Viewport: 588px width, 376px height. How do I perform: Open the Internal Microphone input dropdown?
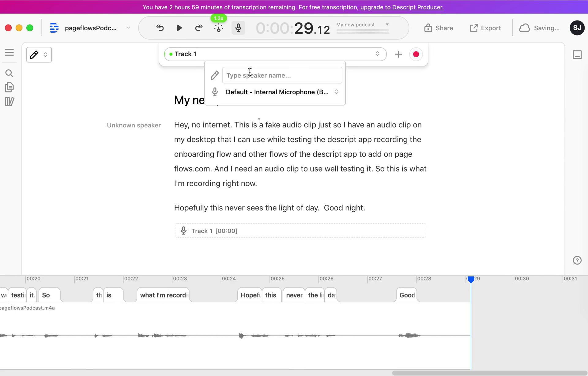coord(282,92)
